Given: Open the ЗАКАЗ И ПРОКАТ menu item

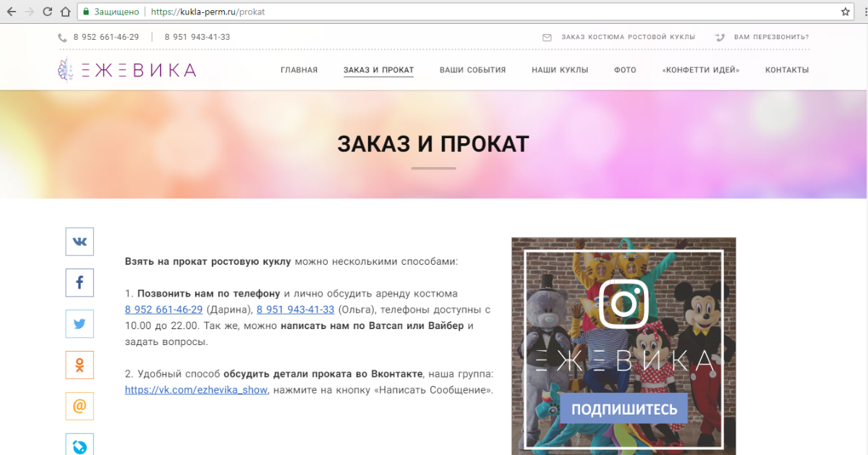Looking at the screenshot, I should [378, 70].
